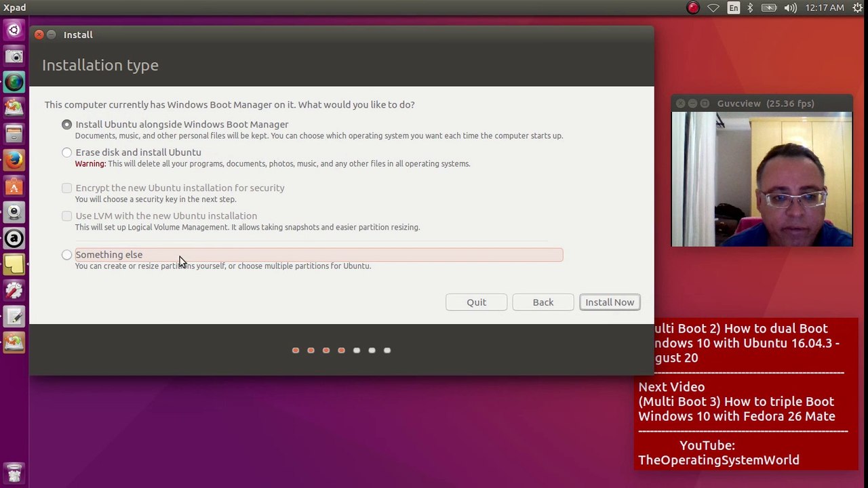Image resolution: width=868 pixels, height=488 pixels.
Task: Open the 12:17 AM clock calendar
Action: pos(825,8)
